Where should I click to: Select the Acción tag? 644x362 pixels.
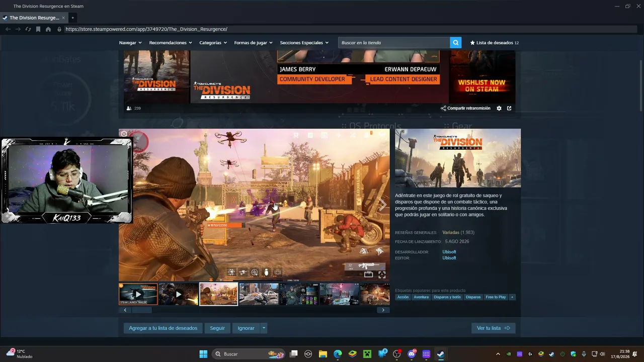tap(403, 297)
